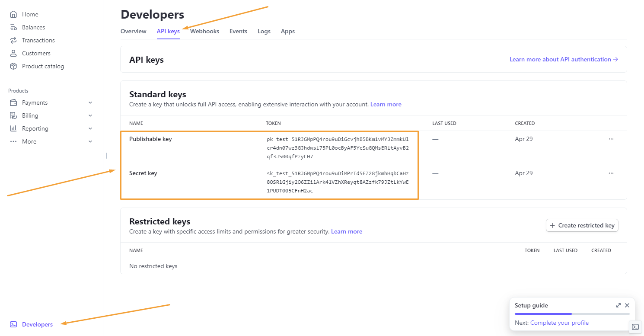Click the Home sidebar icon
The image size is (644, 336).
coord(13,14)
